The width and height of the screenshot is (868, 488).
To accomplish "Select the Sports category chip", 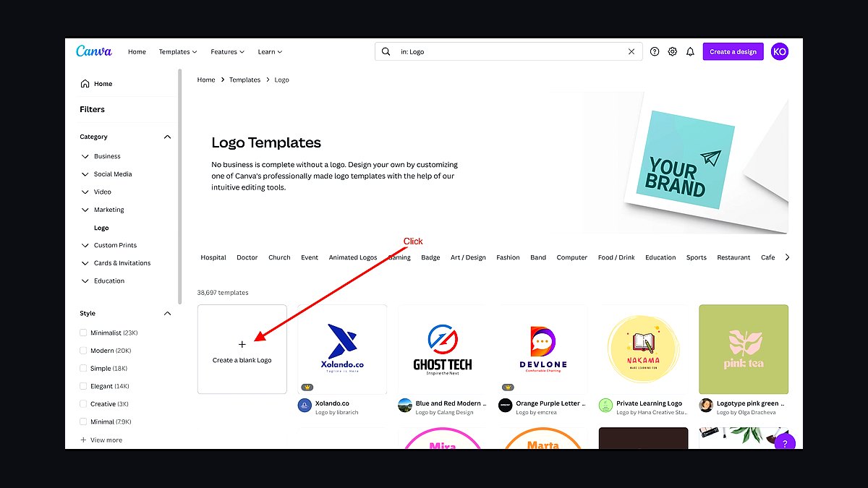I will tap(697, 257).
